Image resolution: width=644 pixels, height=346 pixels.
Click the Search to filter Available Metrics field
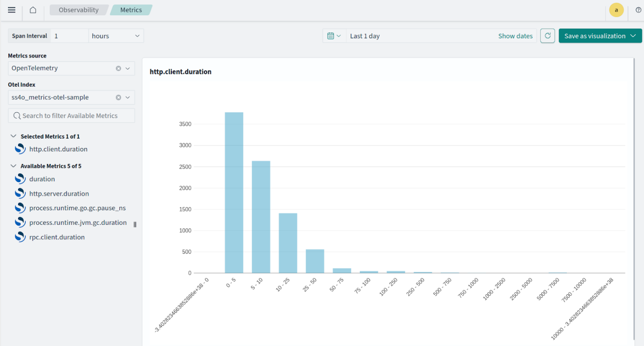[72, 116]
